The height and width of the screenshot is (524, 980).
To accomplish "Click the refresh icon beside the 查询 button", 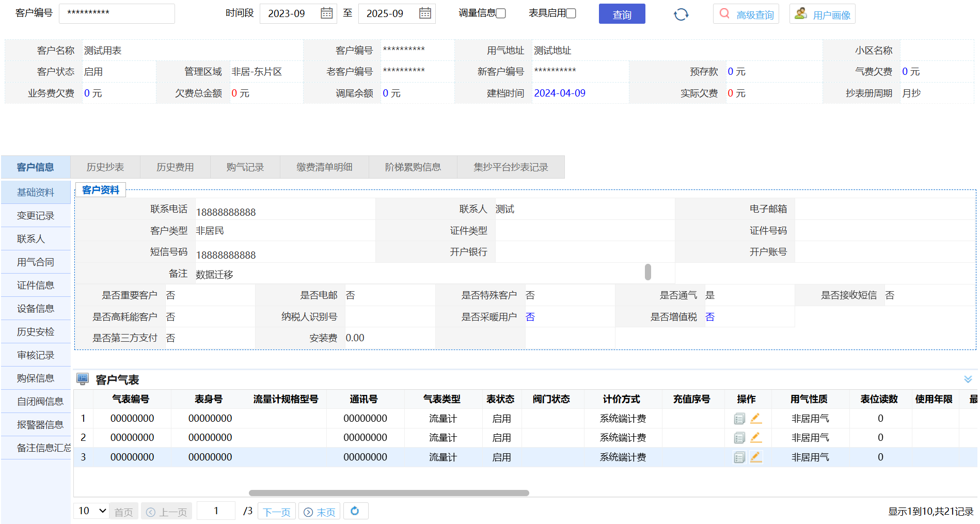I will coord(681,14).
